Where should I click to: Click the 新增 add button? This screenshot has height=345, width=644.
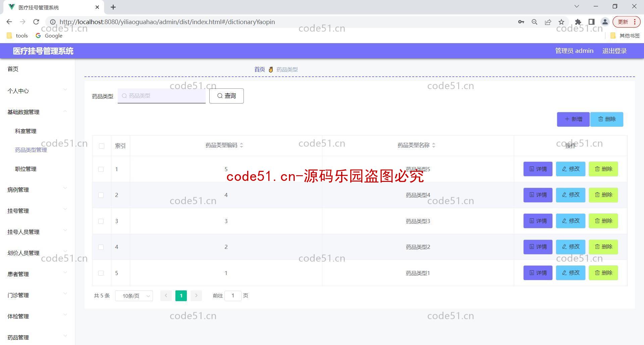point(573,119)
